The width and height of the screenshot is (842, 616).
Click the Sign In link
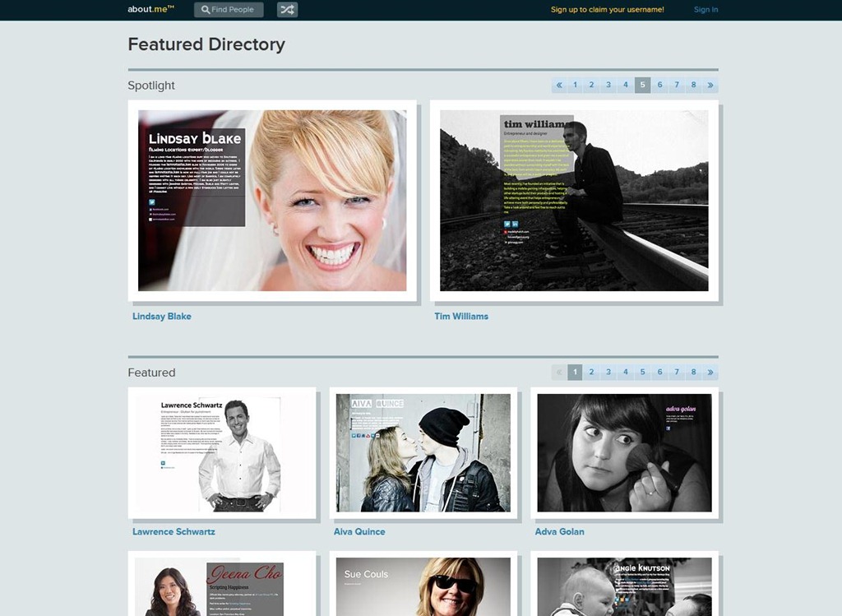(x=706, y=10)
